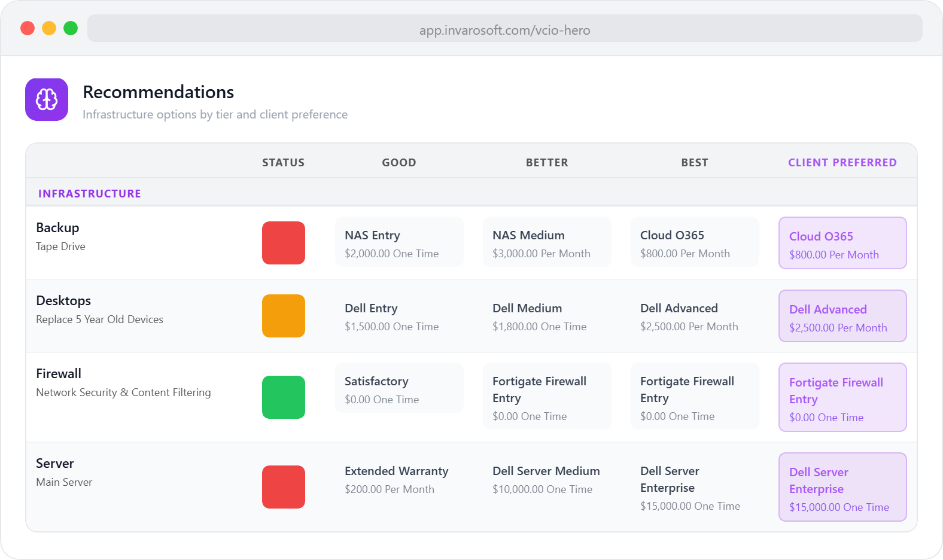Click the INFRASTRUCTURE section label
This screenshot has width=943, height=560.
[90, 194]
